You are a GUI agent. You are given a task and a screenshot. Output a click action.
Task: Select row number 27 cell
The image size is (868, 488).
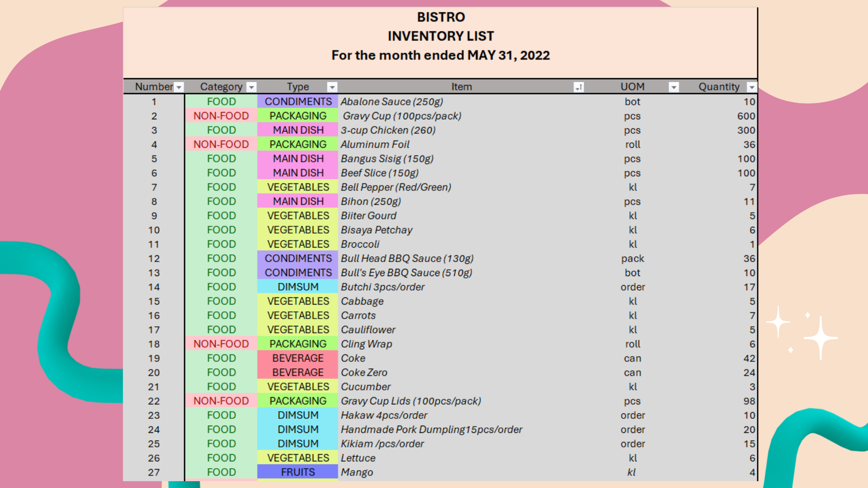(154, 472)
